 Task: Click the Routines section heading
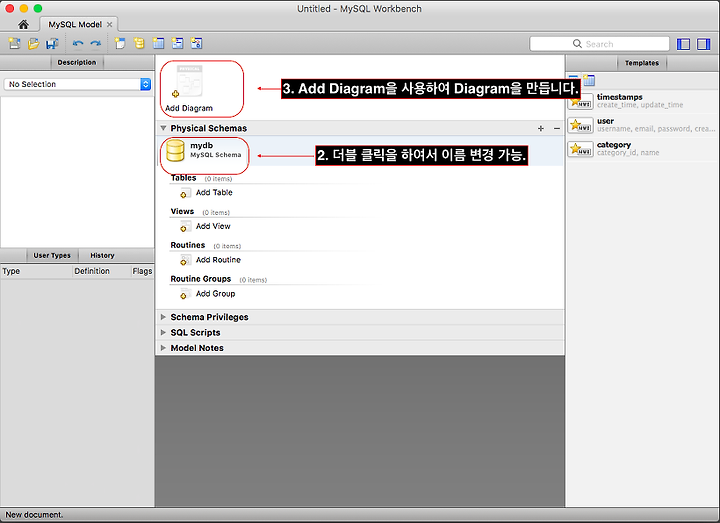coord(188,245)
